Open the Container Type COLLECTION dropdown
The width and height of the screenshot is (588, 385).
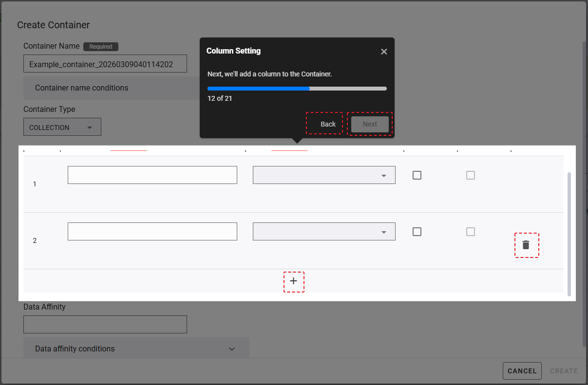[x=62, y=127]
